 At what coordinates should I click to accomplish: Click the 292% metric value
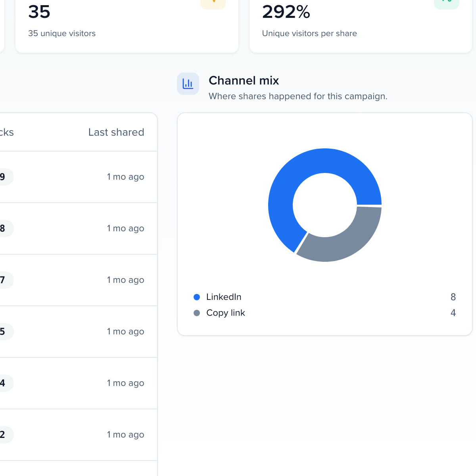286,12
